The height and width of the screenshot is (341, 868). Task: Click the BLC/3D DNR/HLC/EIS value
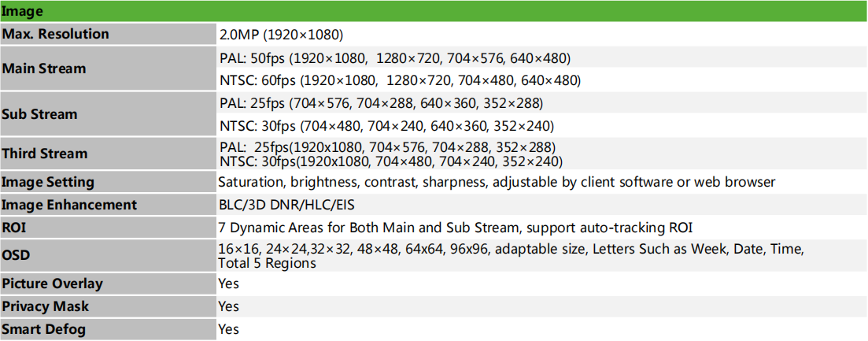click(x=286, y=205)
